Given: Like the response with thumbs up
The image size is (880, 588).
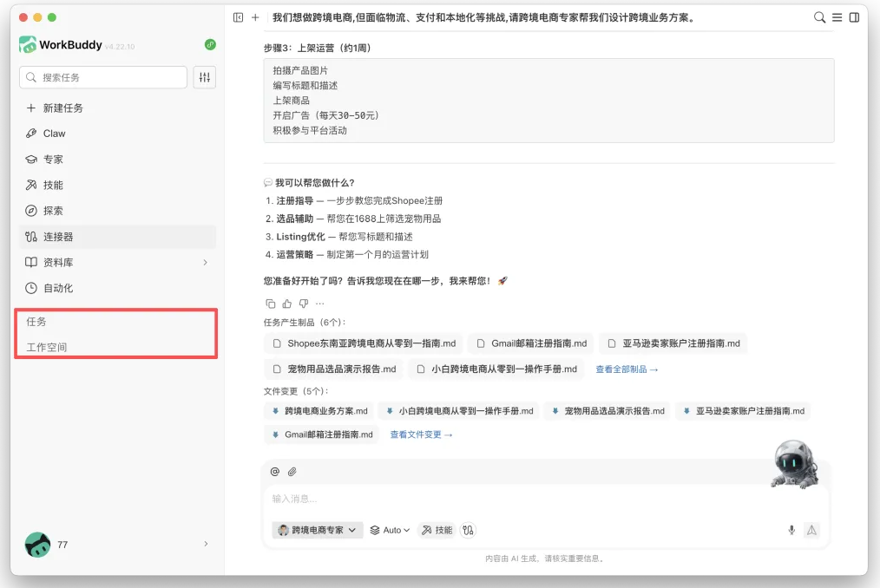Looking at the screenshot, I should pos(286,304).
